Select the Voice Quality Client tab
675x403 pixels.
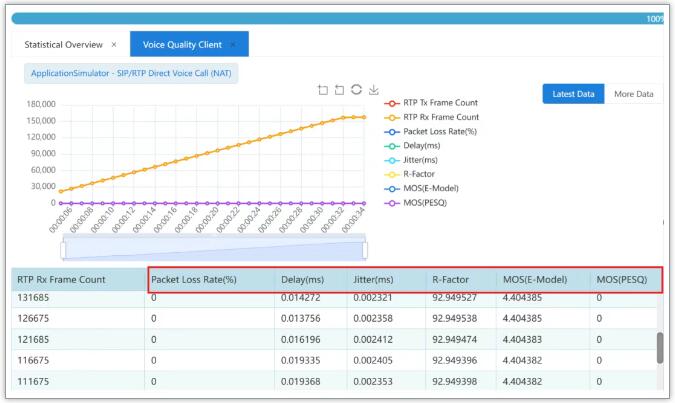click(x=181, y=44)
